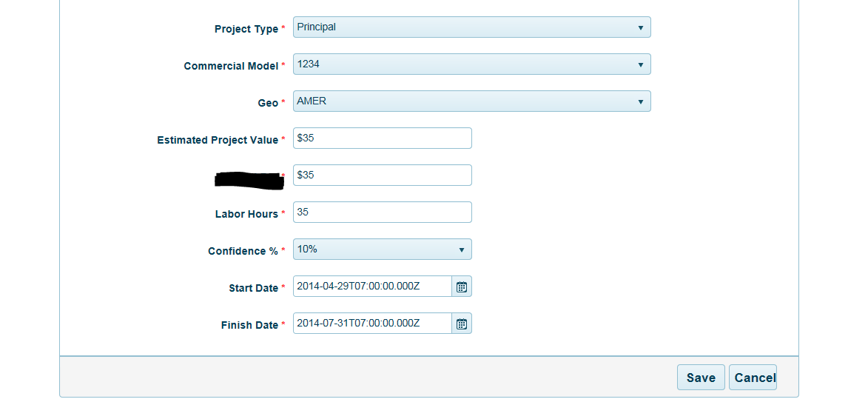This screenshot has height=402, width=868.
Task: Expand the Project Type dropdown
Action: click(471, 27)
